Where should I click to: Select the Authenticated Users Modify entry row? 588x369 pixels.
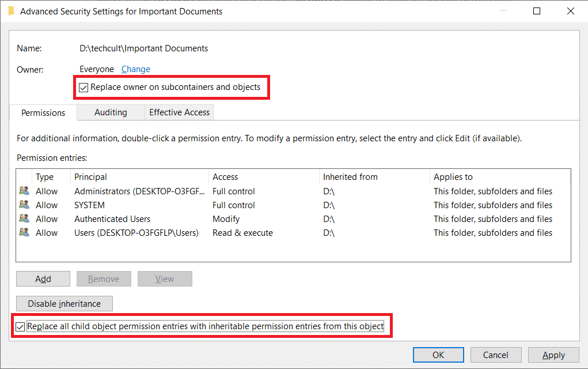pos(293,219)
